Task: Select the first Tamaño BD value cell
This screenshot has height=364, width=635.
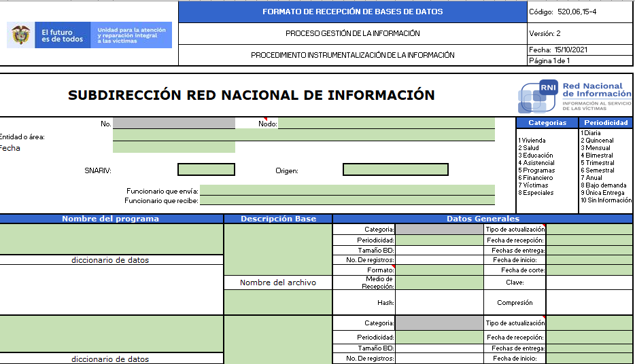Action: coord(439,251)
